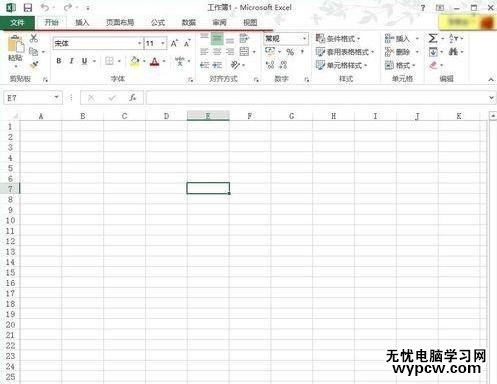The height and width of the screenshot is (384, 497).
Task: Switch to the Data tab
Action: click(188, 22)
